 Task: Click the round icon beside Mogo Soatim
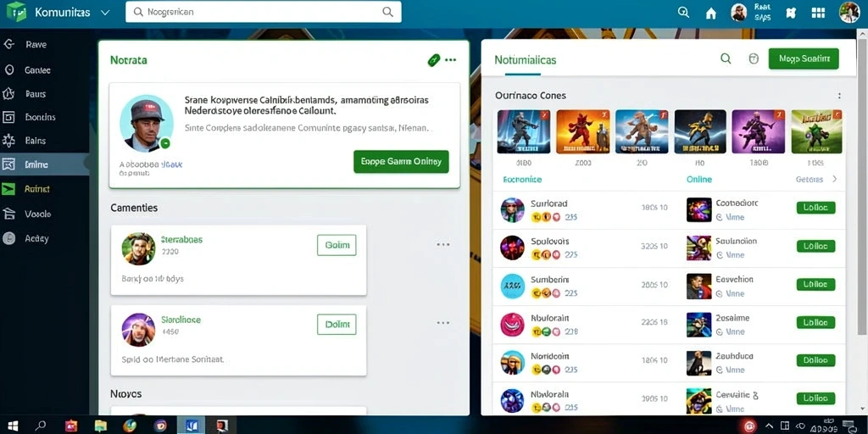click(754, 58)
